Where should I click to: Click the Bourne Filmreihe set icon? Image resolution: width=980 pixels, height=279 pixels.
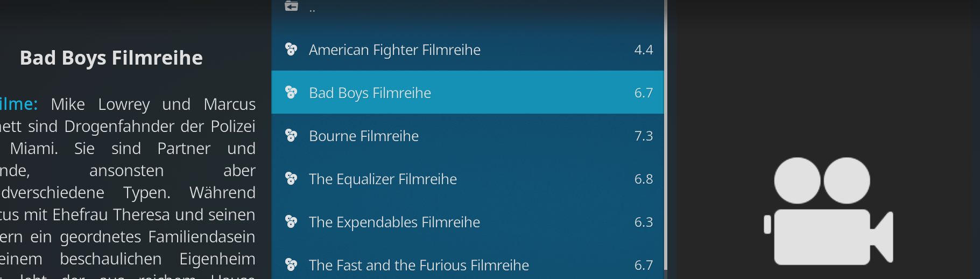(x=291, y=136)
